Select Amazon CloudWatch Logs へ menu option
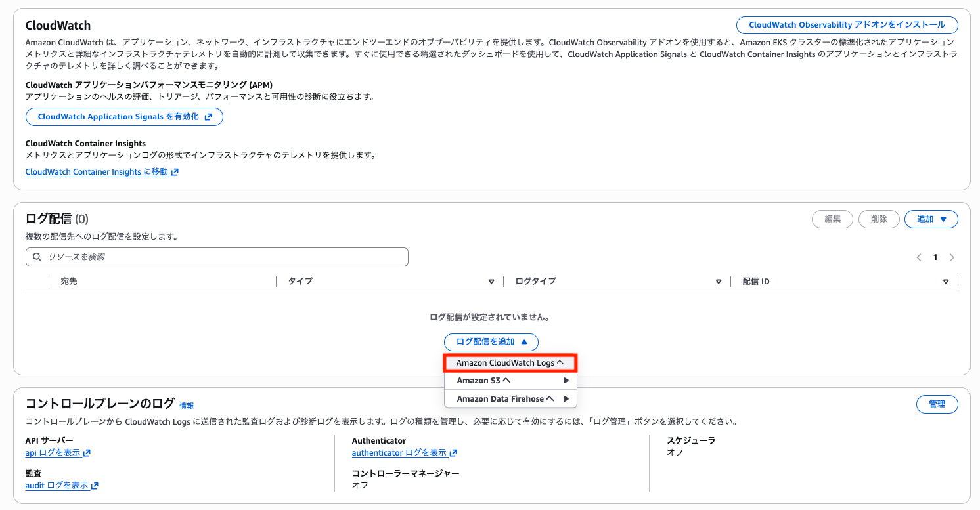Image resolution: width=980 pixels, height=510 pixels. (x=510, y=363)
